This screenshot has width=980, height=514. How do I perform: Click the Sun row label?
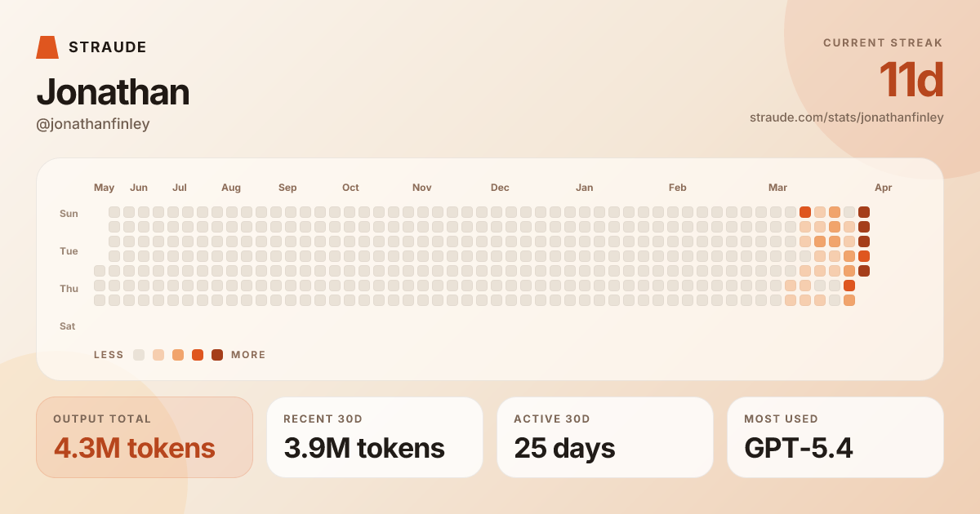[69, 214]
